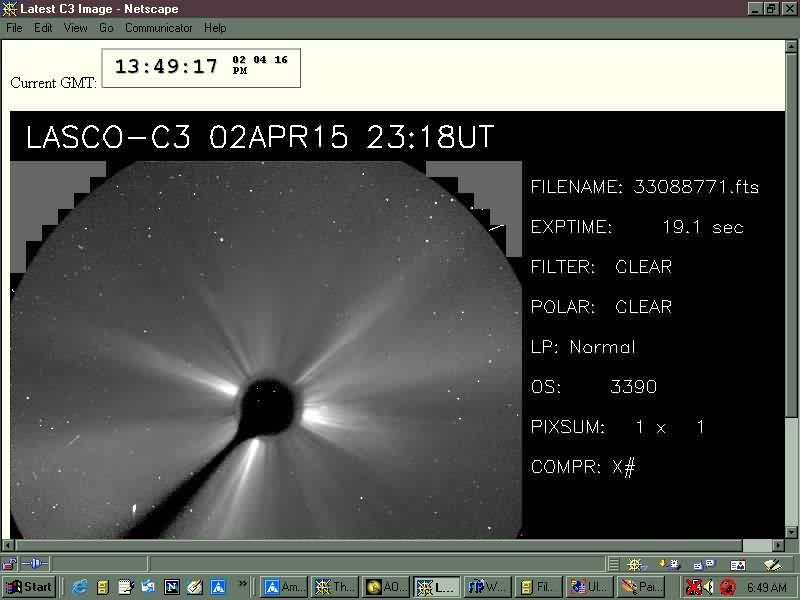Click the notepad-with-pencil Quick Launch icon
Screen dimensions: 800x600
tap(126, 587)
